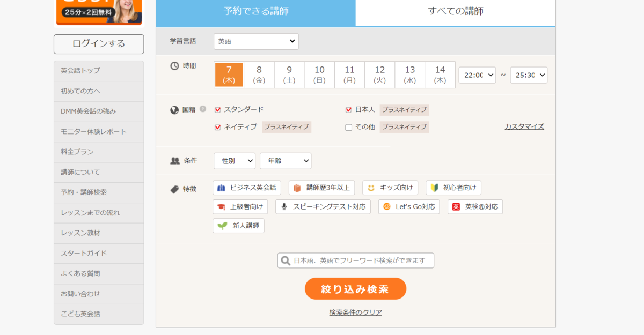Toggle the キッズ向け feature text
Viewport: 644px width, 335px height.
tap(397, 188)
